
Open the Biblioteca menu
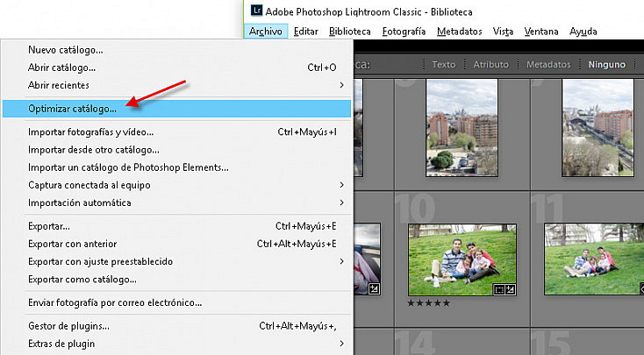(350, 32)
